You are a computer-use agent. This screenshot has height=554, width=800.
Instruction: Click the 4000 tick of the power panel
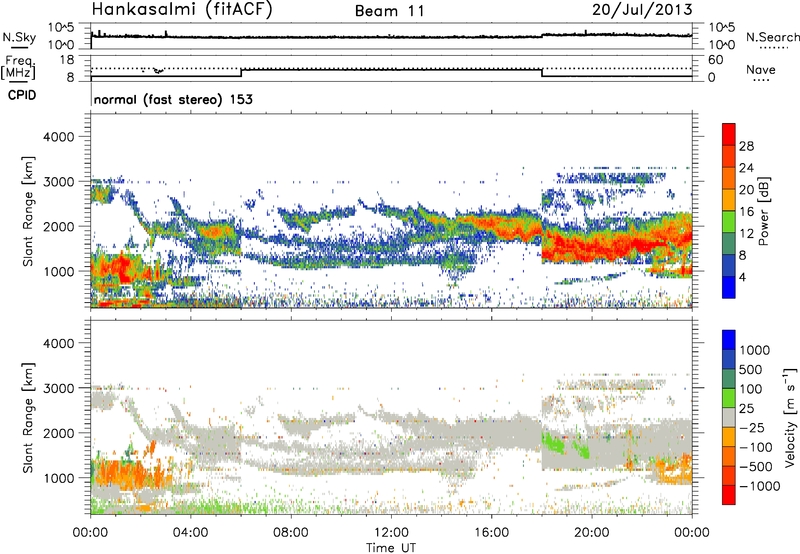click(58, 137)
